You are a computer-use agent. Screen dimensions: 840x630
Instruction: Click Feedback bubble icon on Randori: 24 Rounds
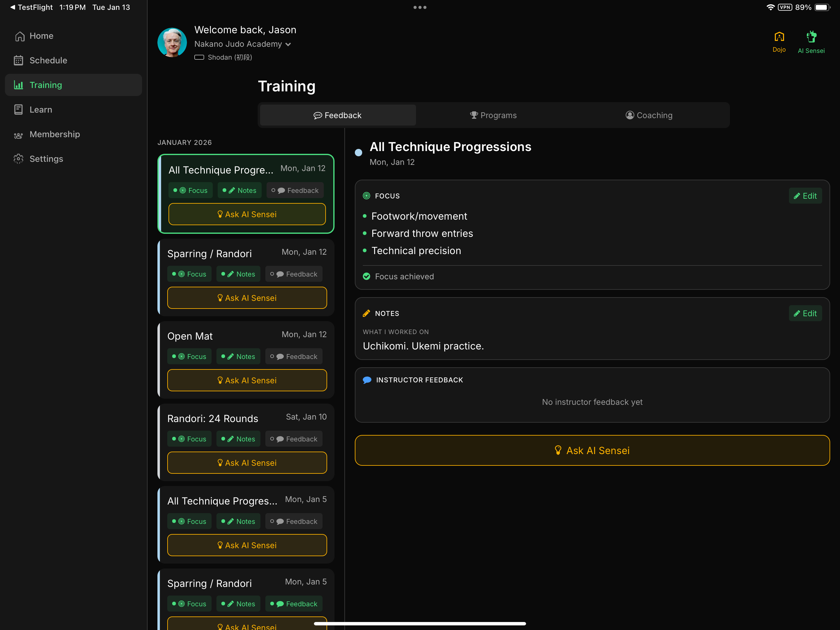pos(280,439)
